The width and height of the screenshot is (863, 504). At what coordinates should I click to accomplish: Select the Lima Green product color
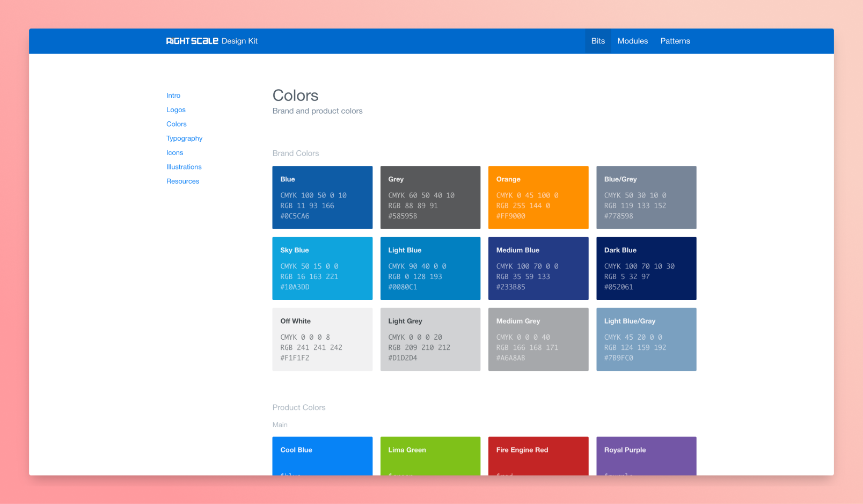pos(430,455)
